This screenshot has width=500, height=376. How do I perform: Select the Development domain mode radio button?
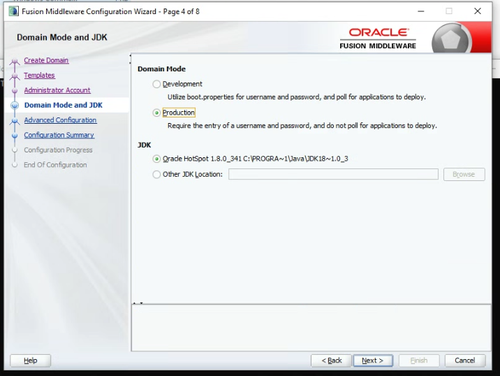156,84
